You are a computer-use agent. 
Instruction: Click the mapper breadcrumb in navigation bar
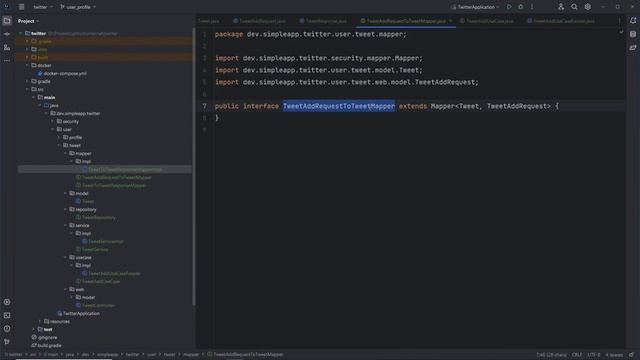(191, 355)
